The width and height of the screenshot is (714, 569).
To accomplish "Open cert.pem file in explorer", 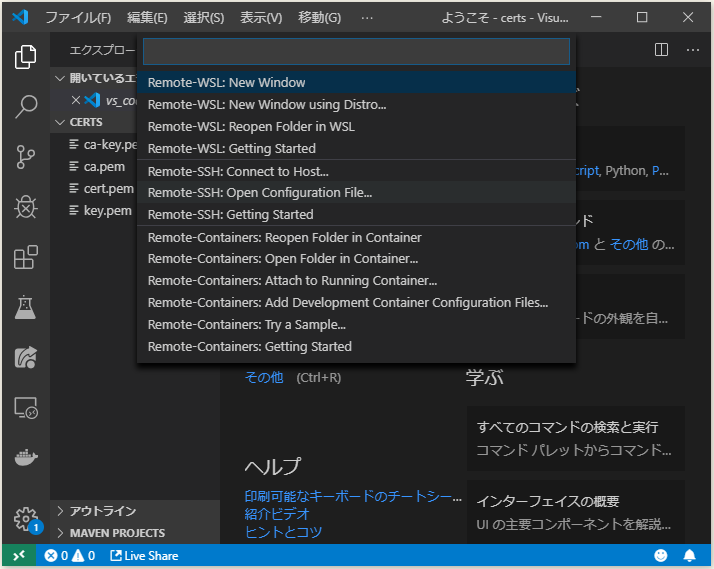I will (x=102, y=188).
